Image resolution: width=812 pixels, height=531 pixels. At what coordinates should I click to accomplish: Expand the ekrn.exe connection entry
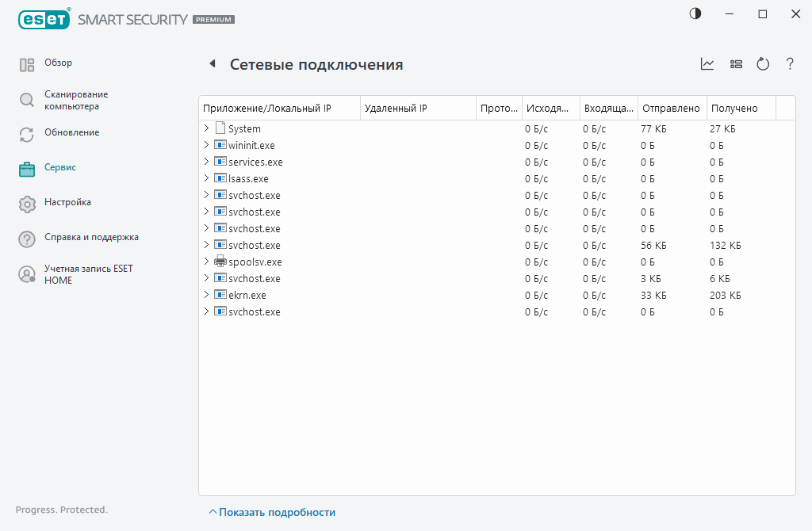[206, 294]
